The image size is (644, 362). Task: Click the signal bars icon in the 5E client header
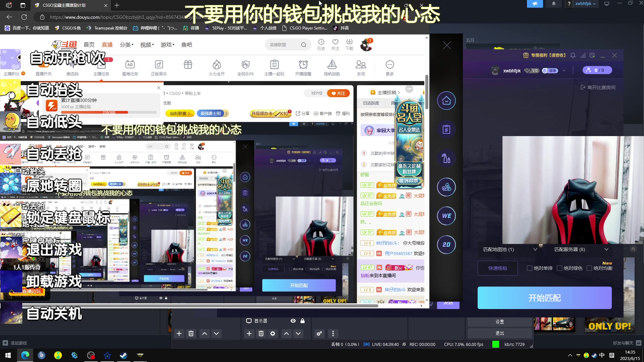583,55
